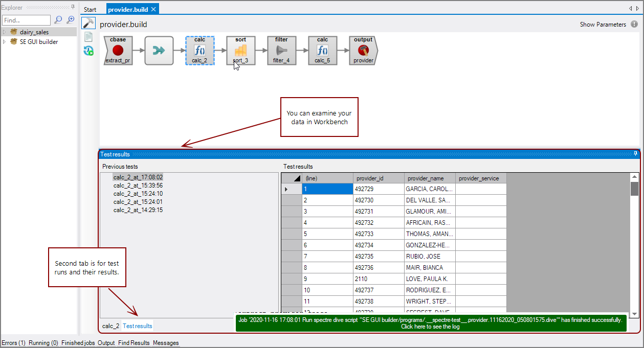Click the Explorer Find input field
644x348 pixels.
(x=26, y=20)
